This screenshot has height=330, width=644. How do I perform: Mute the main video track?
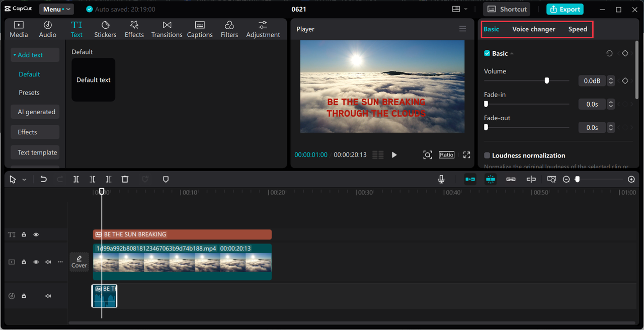click(48, 262)
